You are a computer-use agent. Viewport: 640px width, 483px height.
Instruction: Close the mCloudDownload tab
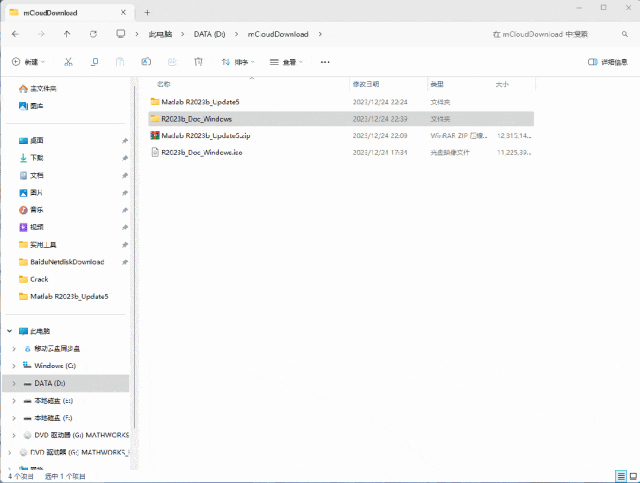coord(123,13)
